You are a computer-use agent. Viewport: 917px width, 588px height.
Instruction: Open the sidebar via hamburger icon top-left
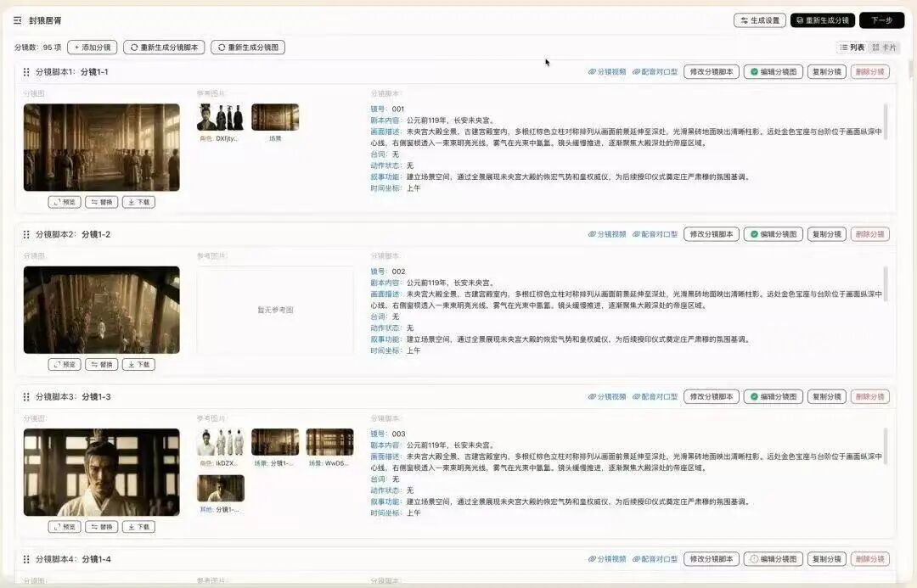tap(17, 20)
